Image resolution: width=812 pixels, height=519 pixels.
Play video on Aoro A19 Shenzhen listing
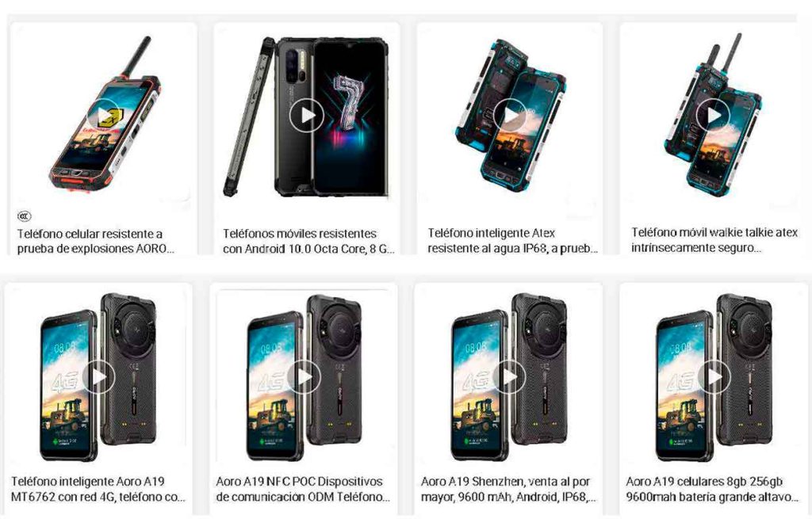pyautogui.click(x=509, y=376)
